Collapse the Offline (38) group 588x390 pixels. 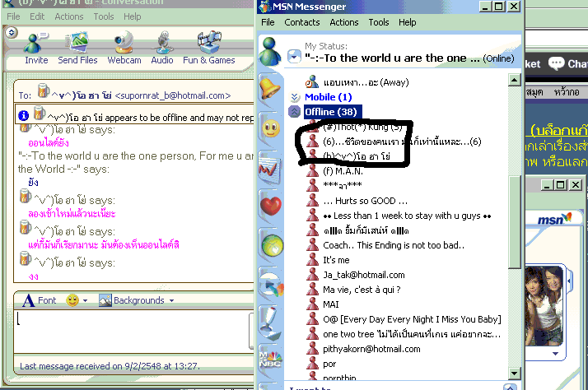click(294, 111)
